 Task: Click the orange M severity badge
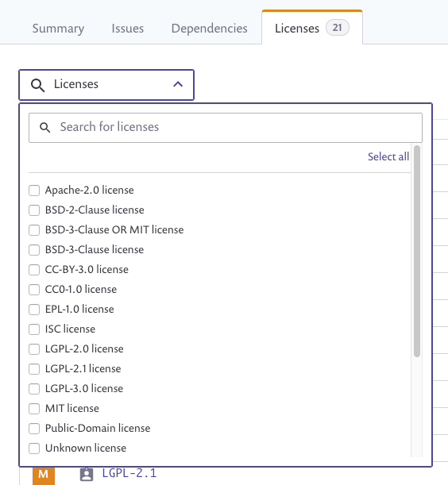click(x=44, y=475)
